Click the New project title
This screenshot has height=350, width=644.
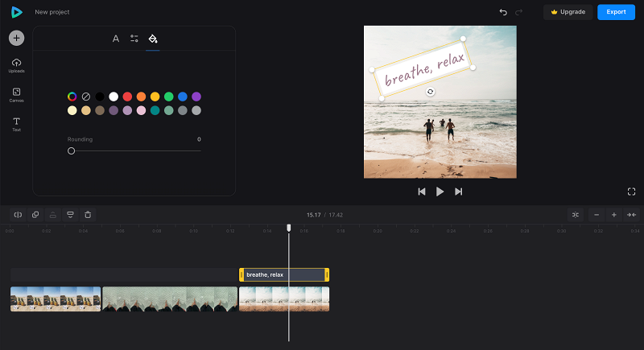(x=52, y=12)
